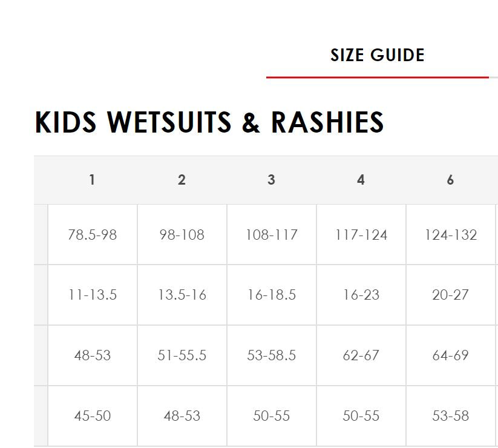Viewport: 498px width, 448px height.
Task: Click the Kids Wetsuits & Rashies heading
Action: (x=209, y=122)
